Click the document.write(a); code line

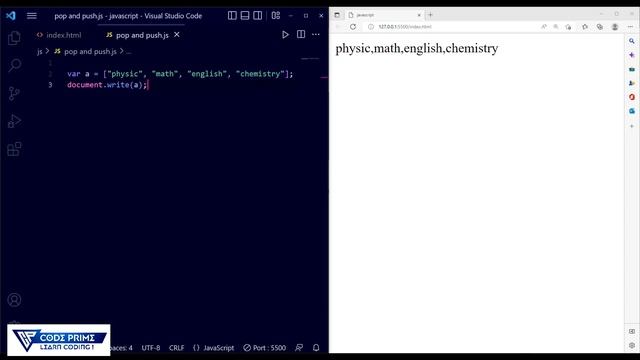(107, 85)
